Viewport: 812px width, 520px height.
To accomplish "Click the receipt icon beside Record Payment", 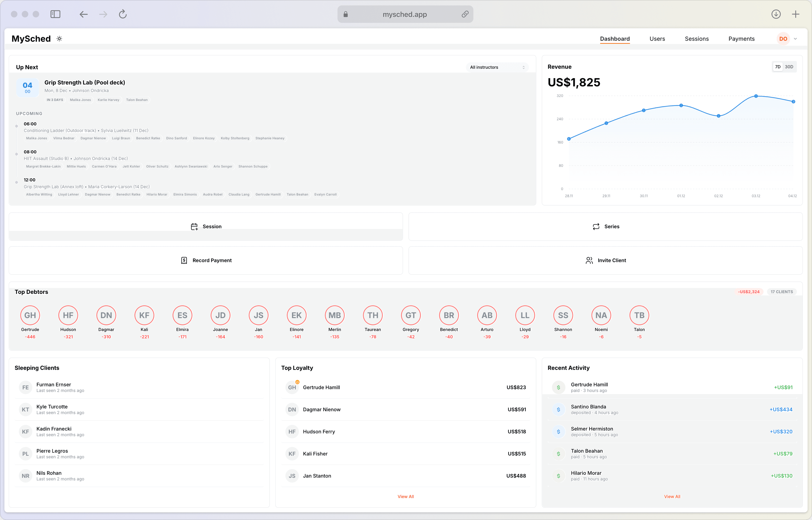I will (184, 260).
